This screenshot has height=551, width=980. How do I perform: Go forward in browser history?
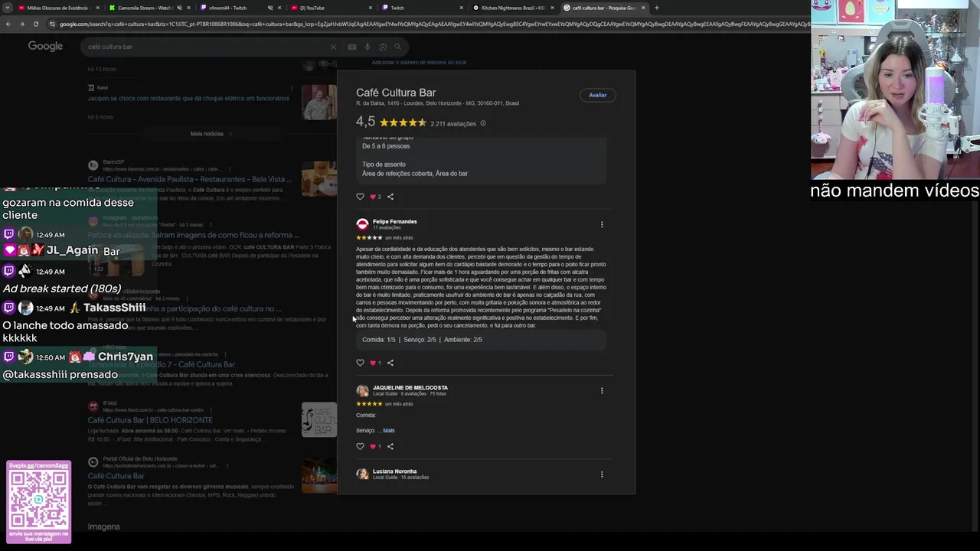(x=21, y=24)
